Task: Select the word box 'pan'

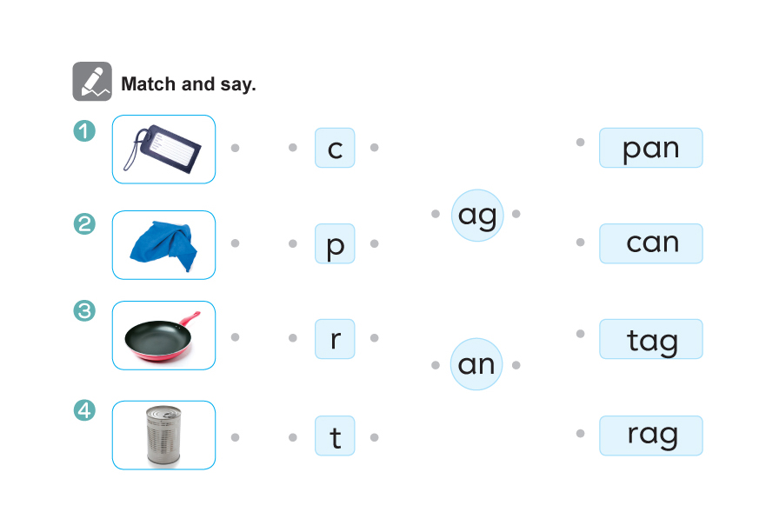Action: (x=650, y=148)
